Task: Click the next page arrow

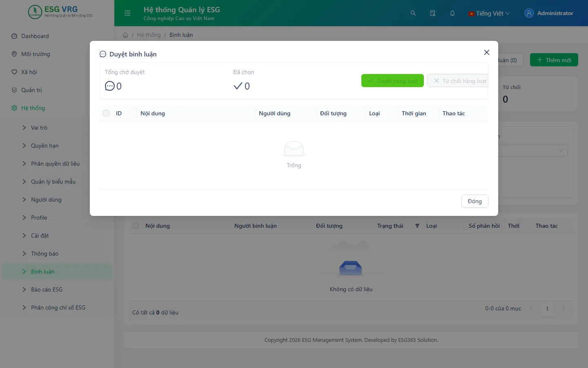Action: tap(563, 309)
